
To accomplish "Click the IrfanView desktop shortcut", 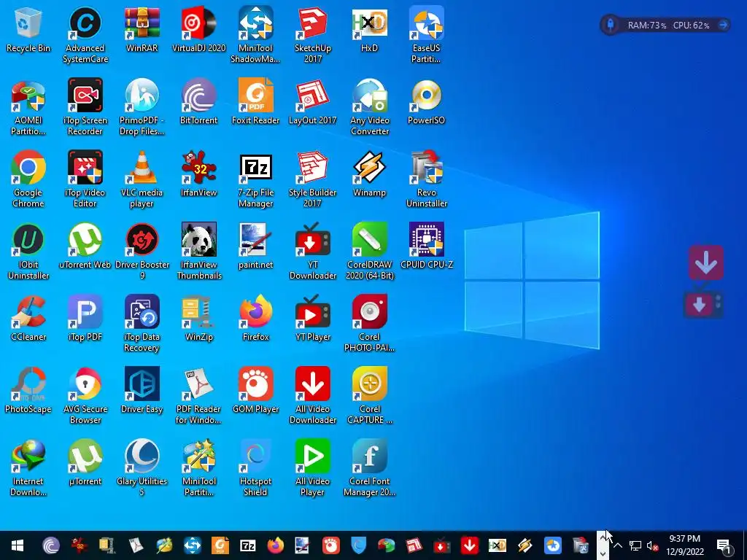I will (198, 174).
